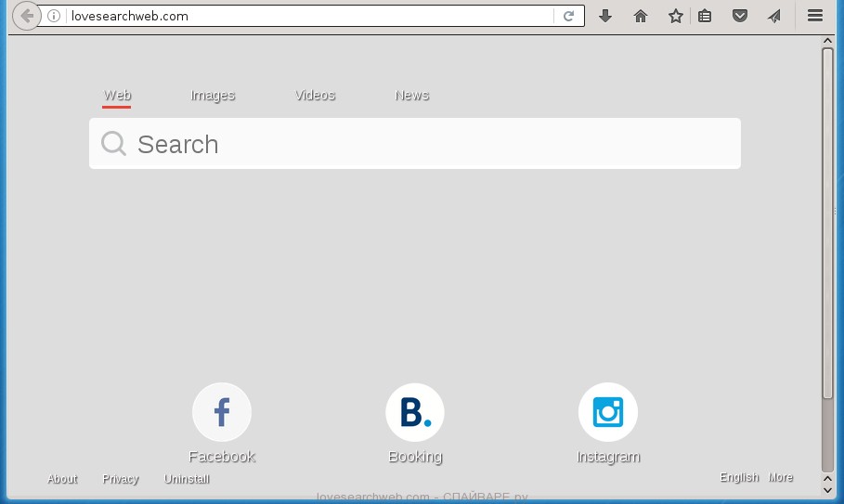Click inside the Search input field

point(427,144)
